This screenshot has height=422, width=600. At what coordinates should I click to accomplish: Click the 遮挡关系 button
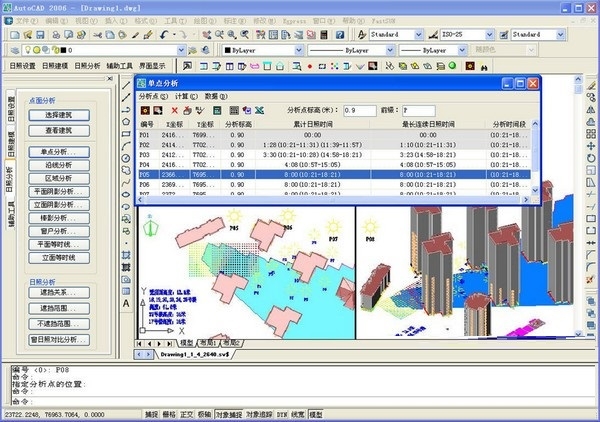tap(59, 293)
